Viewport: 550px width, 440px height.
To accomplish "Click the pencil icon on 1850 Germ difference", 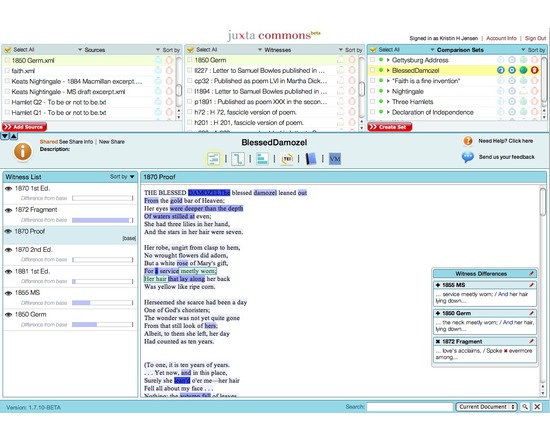I will tap(531, 313).
